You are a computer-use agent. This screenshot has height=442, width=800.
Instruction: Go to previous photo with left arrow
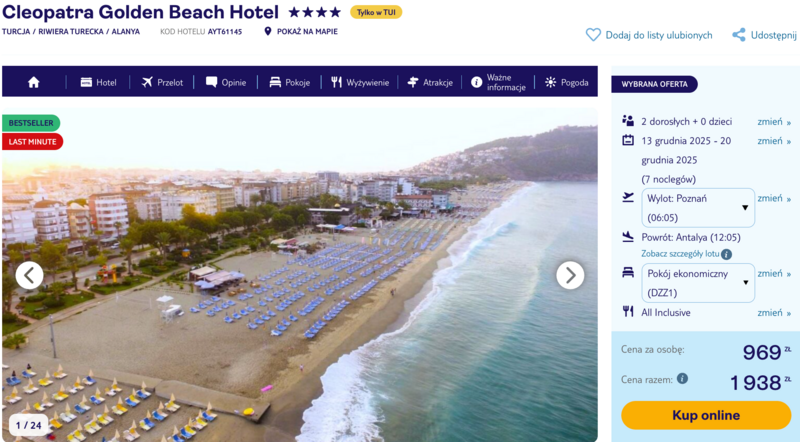click(x=30, y=275)
